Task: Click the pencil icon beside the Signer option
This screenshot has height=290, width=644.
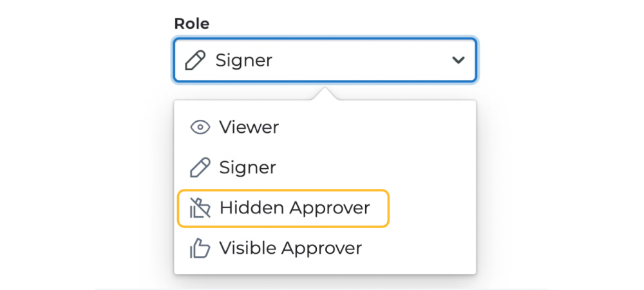Action: click(x=200, y=168)
